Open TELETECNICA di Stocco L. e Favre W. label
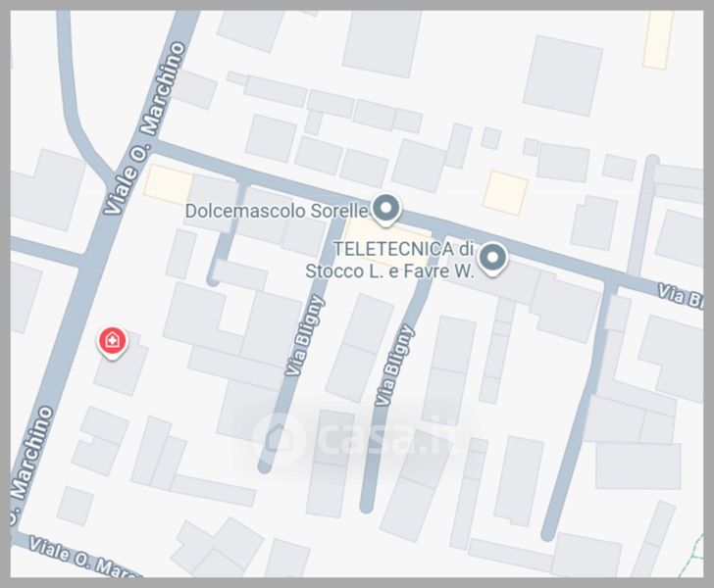This screenshot has width=714, height=588. pyautogui.click(x=389, y=261)
